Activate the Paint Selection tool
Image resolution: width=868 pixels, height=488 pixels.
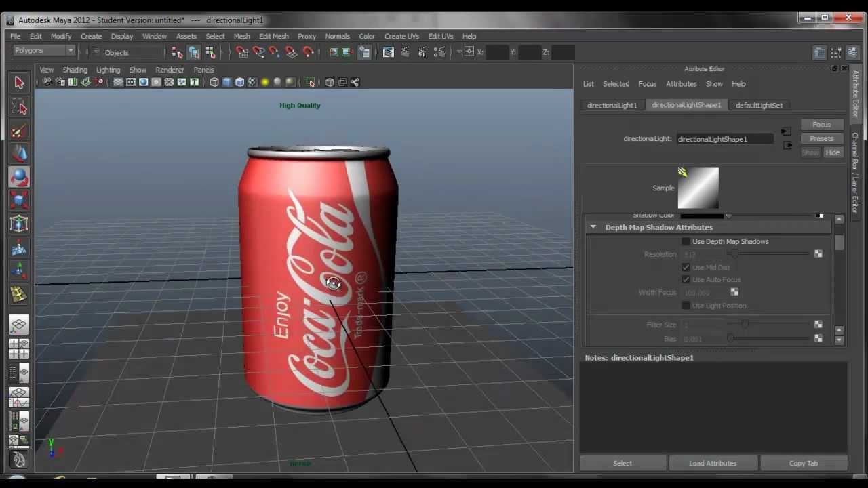(x=19, y=131)
